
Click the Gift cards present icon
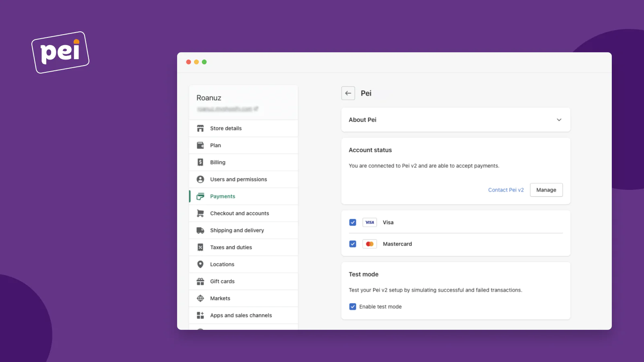point(200,282)
